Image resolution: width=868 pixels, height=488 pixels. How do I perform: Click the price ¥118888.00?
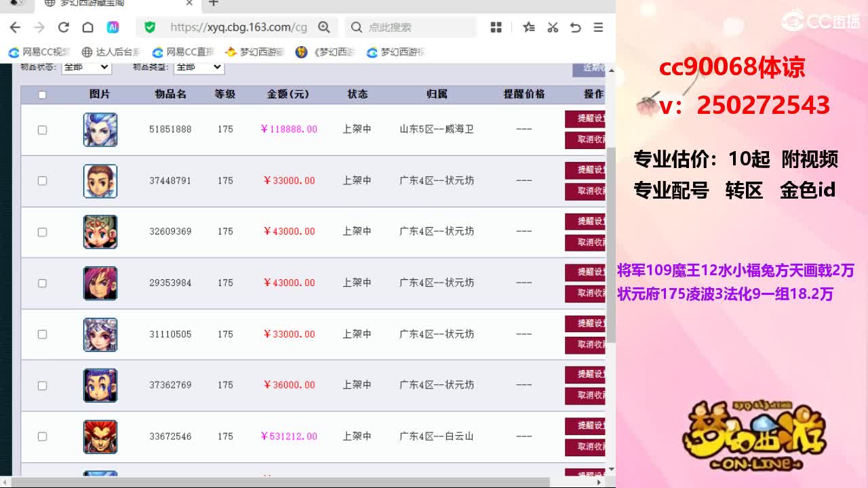(x=289, y=129)
